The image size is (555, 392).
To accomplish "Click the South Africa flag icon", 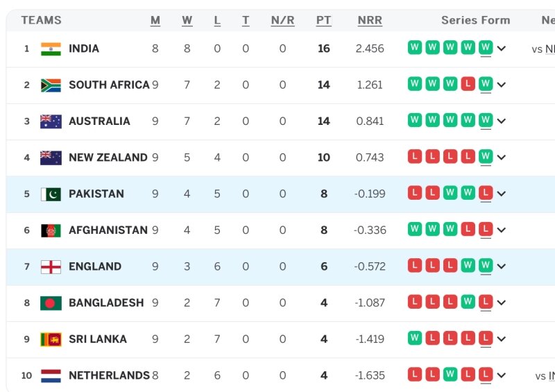I will click(51, 85).
